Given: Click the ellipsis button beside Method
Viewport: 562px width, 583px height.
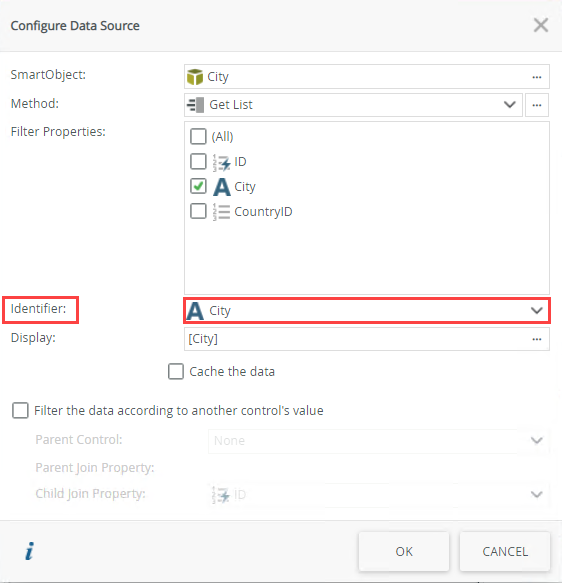Looking at the screenshot, I should pyautogui.click(x=537, y=105).
